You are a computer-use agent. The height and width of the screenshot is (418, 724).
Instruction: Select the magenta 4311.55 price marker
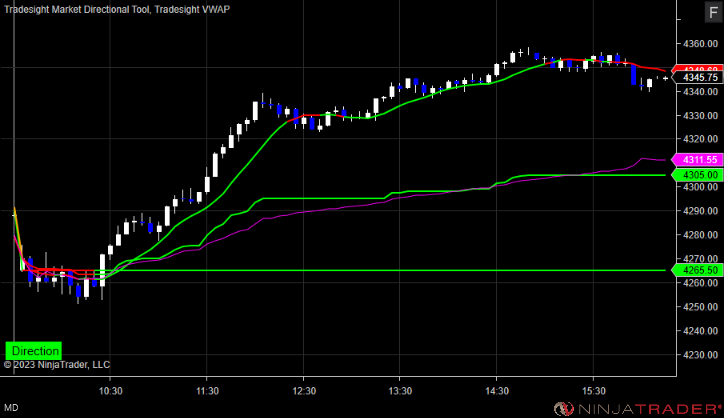pos(697,160)
